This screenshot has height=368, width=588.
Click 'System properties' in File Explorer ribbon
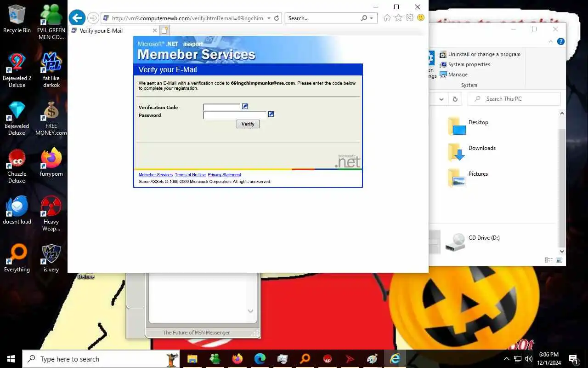465,64
